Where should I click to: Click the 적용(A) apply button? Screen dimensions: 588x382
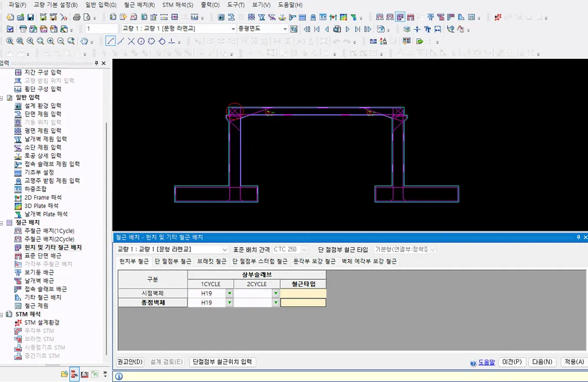coord(574,362)
